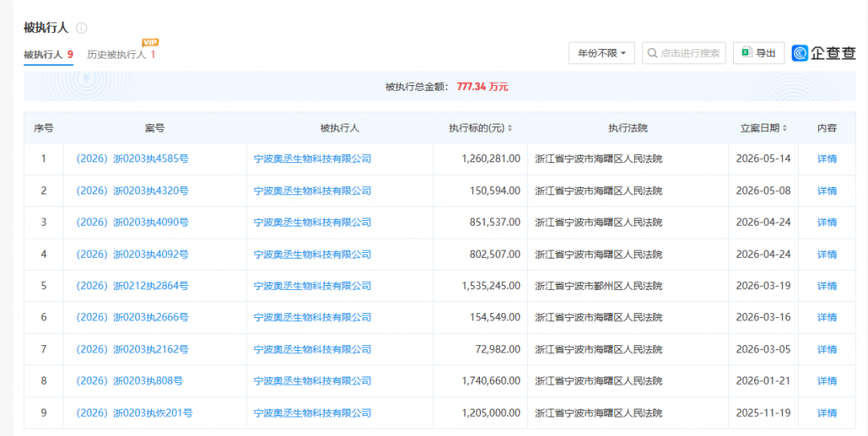View 详情 for case 浙0203执2162号
Screen dimensions: 868x436
coord(827,350)
